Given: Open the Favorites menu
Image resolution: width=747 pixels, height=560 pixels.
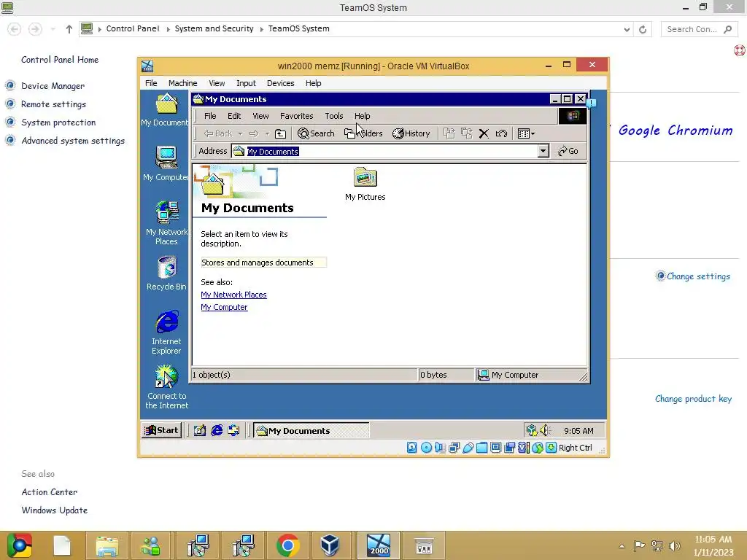Looking at the screenshot, I should pos(296,116).
